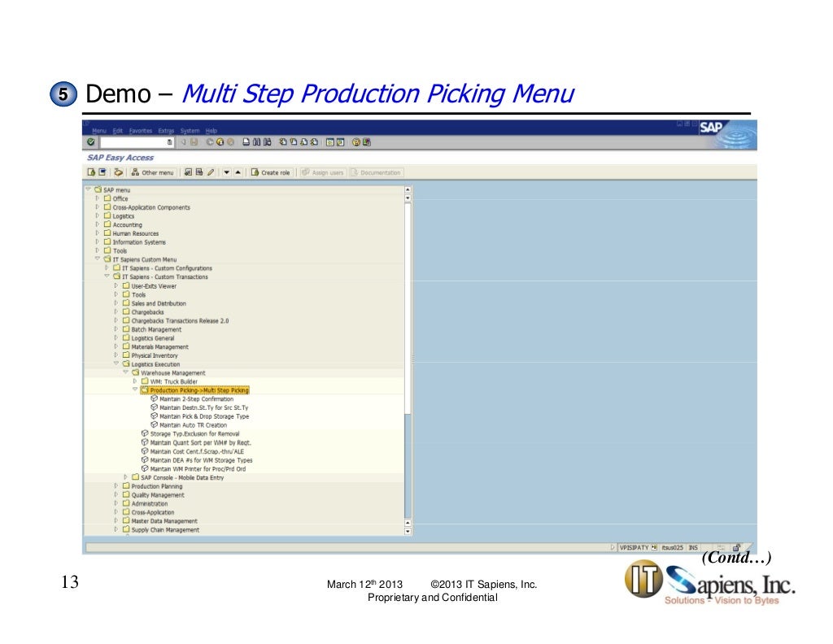Select Maintain DEA #s for WM Storage Types
833x644 pixels.
(x=201, y=460)
